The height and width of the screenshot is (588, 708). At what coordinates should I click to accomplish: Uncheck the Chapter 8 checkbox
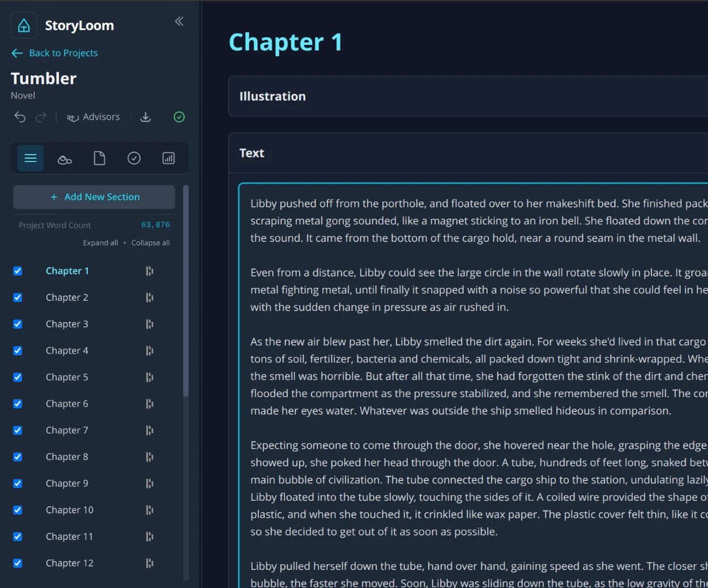tap(18, 457)
